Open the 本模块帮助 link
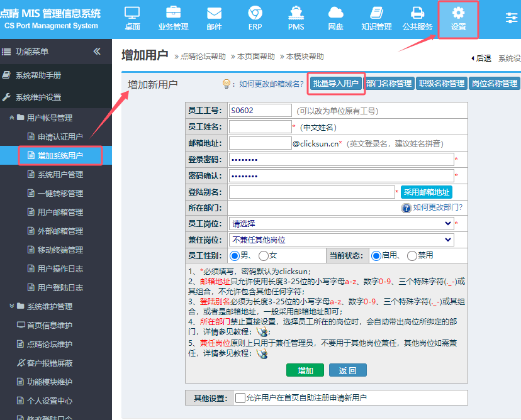Viewport: 521px width, 420px height. 305,57
